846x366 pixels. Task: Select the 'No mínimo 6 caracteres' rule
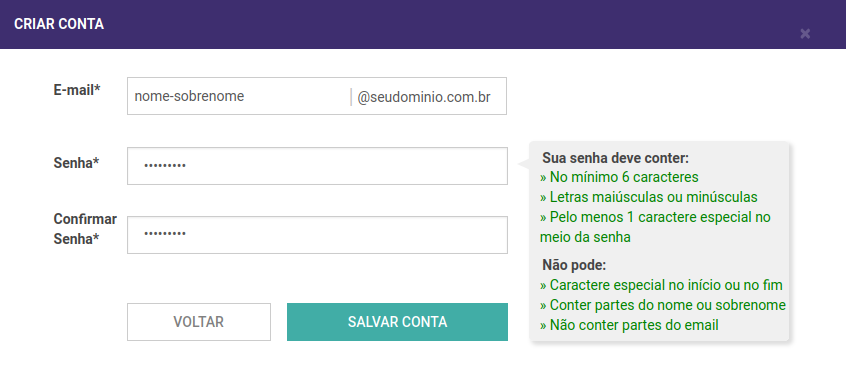[x=619, y=177]
